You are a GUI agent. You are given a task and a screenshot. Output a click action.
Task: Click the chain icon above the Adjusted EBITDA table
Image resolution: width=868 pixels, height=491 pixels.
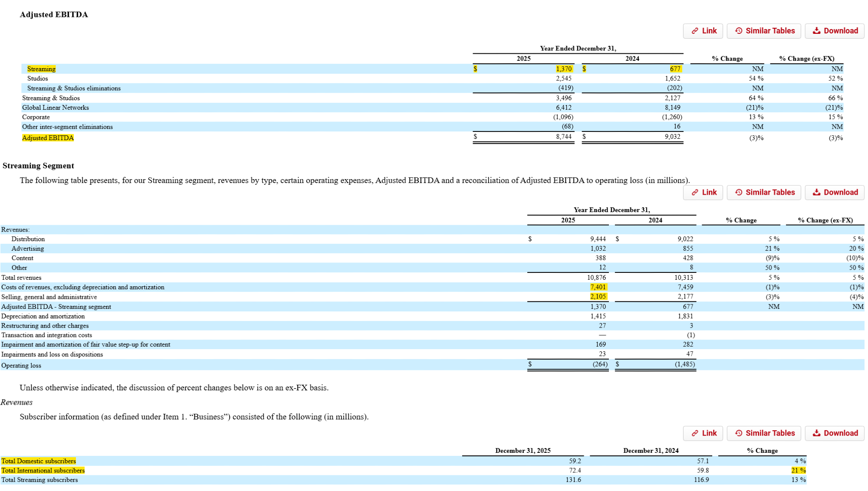click(695, 31)
